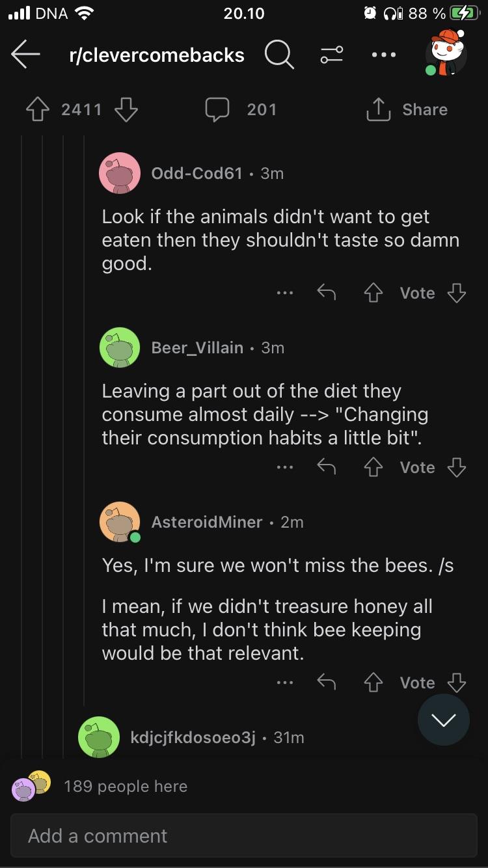
Task: Tap the Add a comment field
Action: [x=244, y=835]
